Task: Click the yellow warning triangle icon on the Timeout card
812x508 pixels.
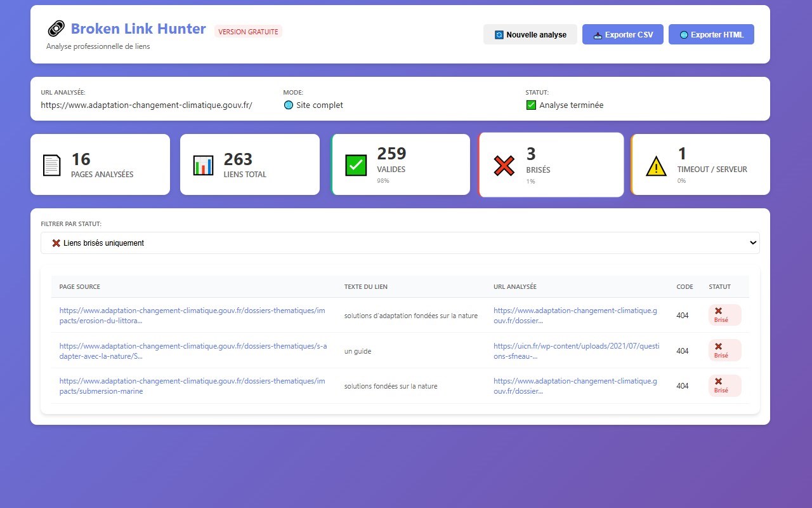Action: 656,166
